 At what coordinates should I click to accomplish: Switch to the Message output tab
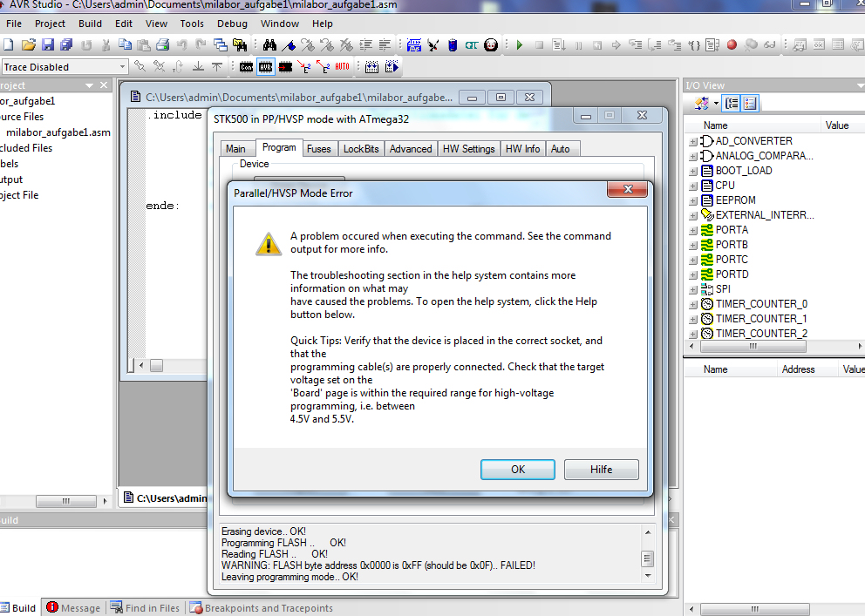(x=74, y=608)
